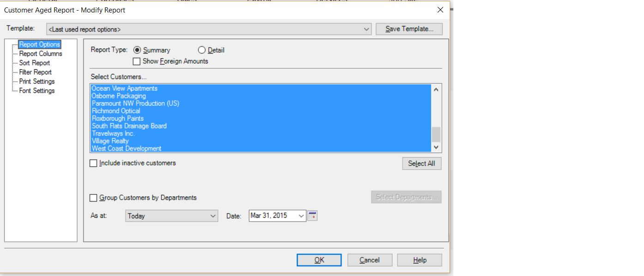Confirm with the OK button

point(319,260)
